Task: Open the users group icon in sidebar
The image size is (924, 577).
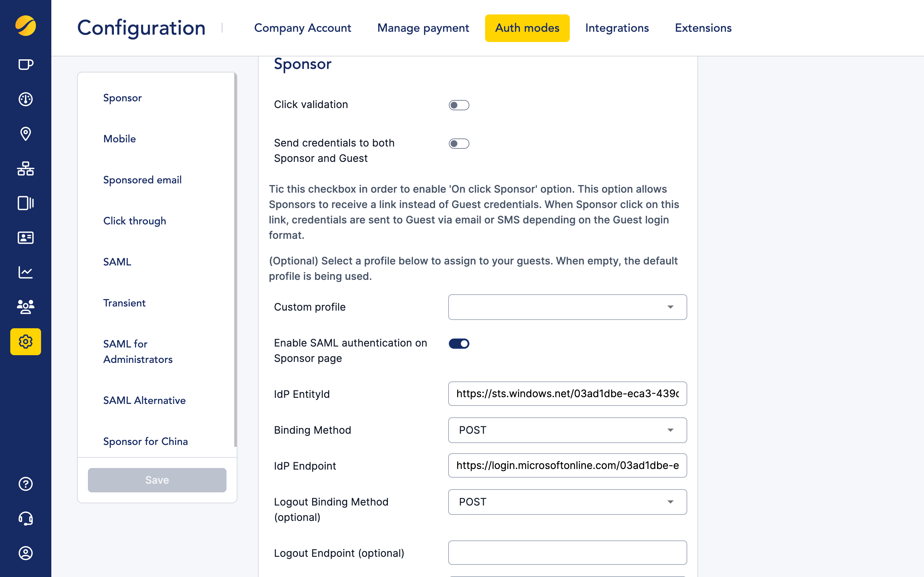Action: click(x=25, y=307)
